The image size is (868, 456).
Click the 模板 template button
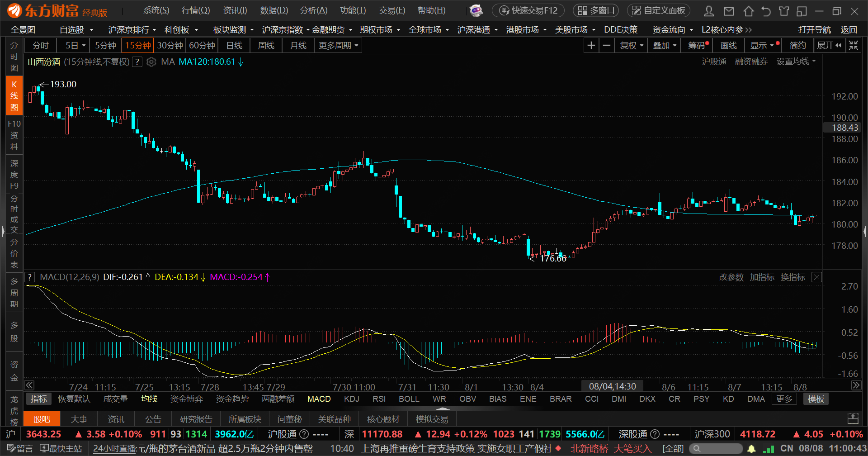click(816, 399)
